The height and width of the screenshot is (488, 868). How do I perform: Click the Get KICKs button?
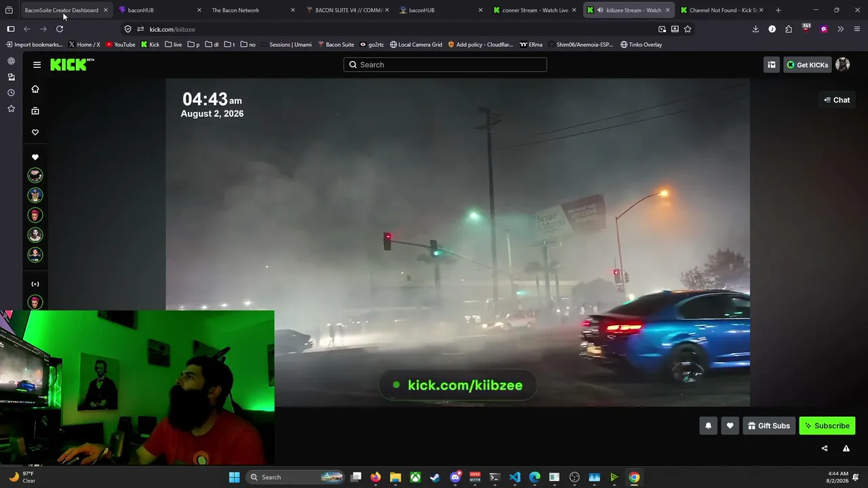[807, 64]
